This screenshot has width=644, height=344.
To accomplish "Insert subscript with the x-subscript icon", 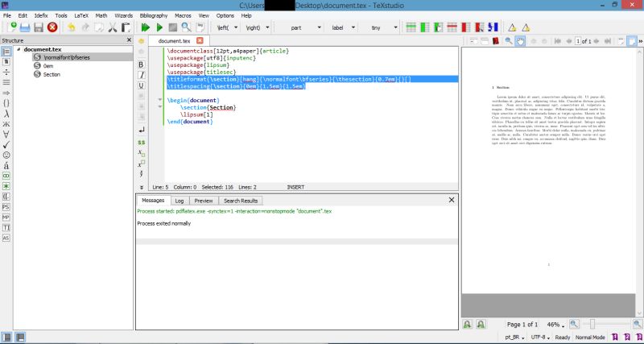I will point(142,153).
